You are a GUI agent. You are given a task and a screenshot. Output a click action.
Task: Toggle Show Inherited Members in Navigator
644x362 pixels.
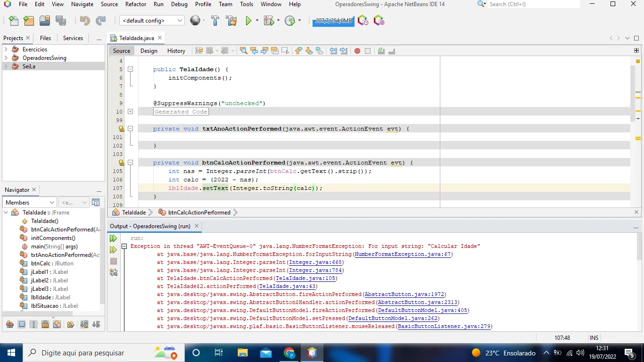[10, 324]
